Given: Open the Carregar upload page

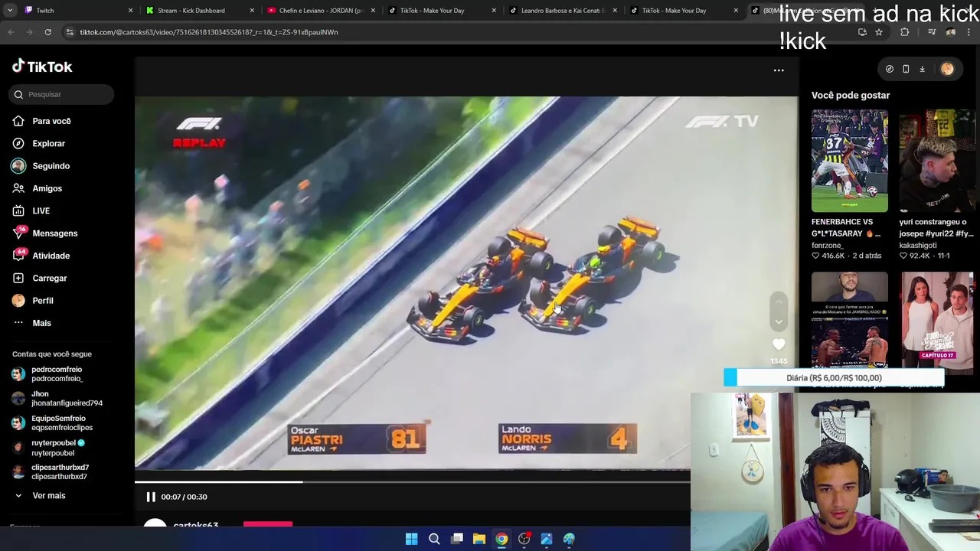Looking at the screenshot, I should tap(49, 278).
